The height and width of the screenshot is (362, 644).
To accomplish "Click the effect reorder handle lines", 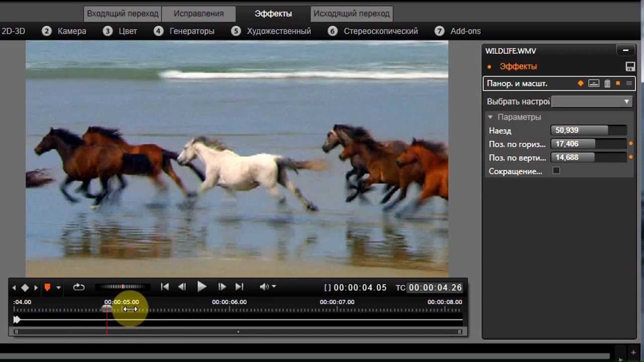I will pos(629,83).
